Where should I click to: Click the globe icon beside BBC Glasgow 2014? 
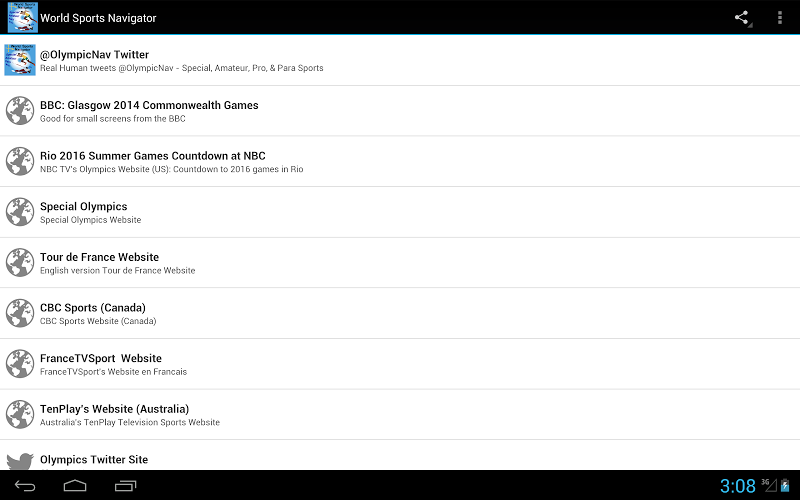pyautogui.click(x=20, y=111)
